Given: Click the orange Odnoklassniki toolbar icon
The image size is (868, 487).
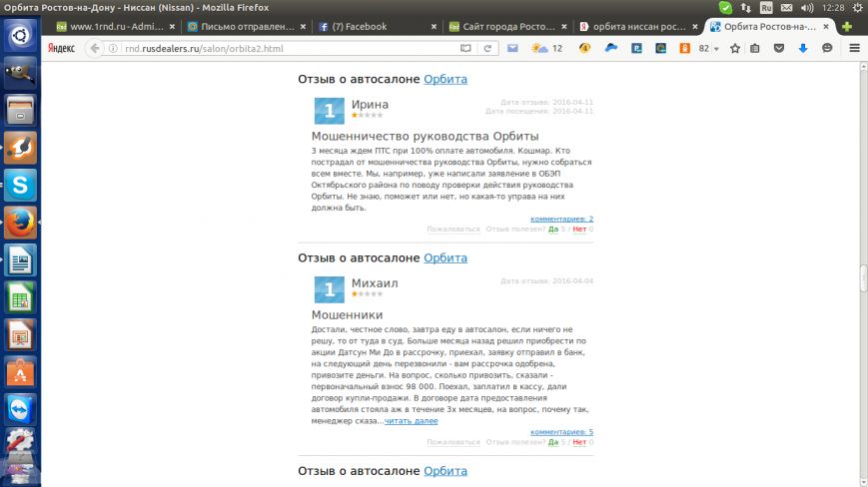Looking at the screenshot, I should pyautogui.click(x=685, y=49).
